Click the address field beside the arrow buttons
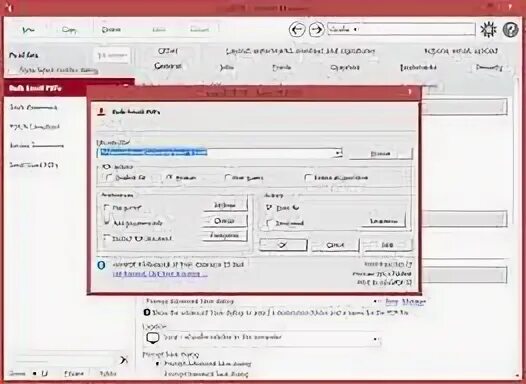This screenshot has width=526, height=384. 401,29
